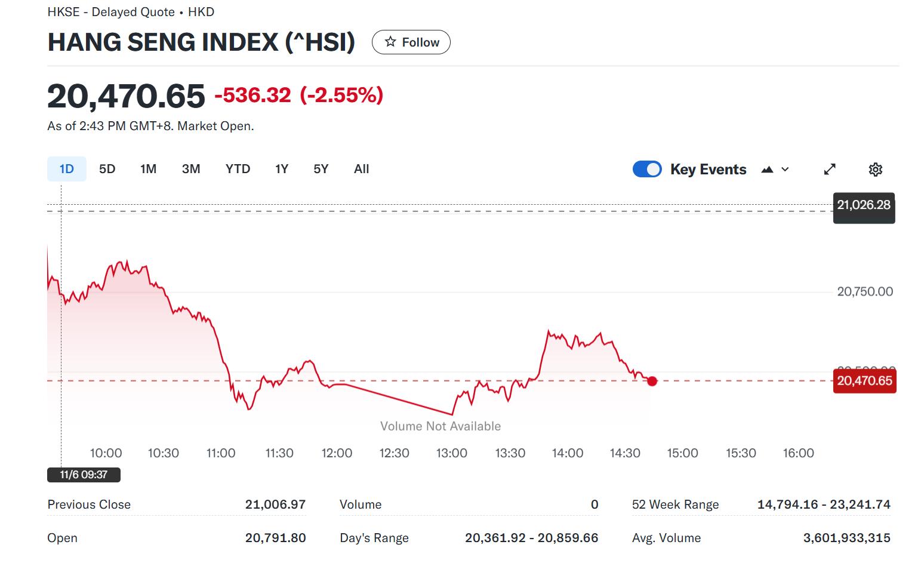Switch to the 1M range
Viewport: 924px width, 563px height.
[149, 169]
